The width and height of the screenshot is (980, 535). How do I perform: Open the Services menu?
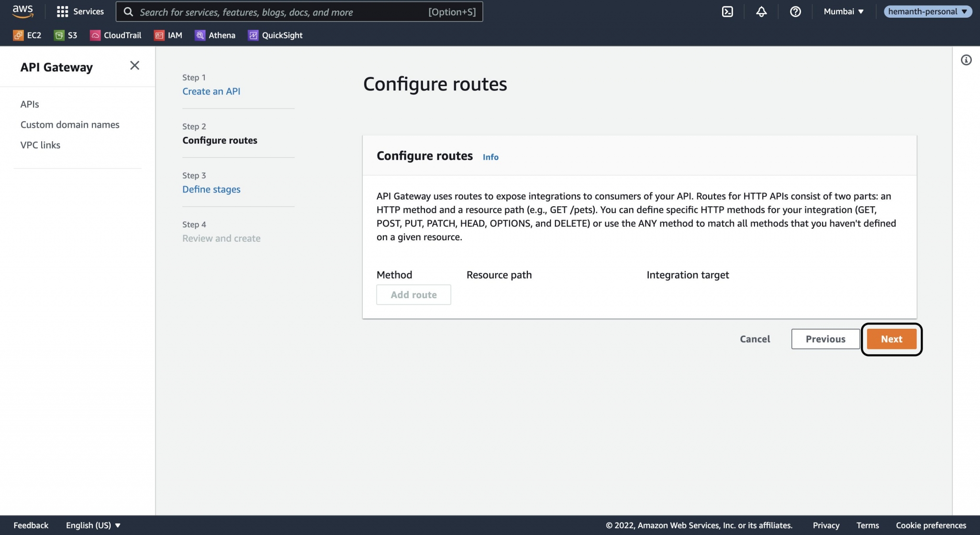pos(80,11)
